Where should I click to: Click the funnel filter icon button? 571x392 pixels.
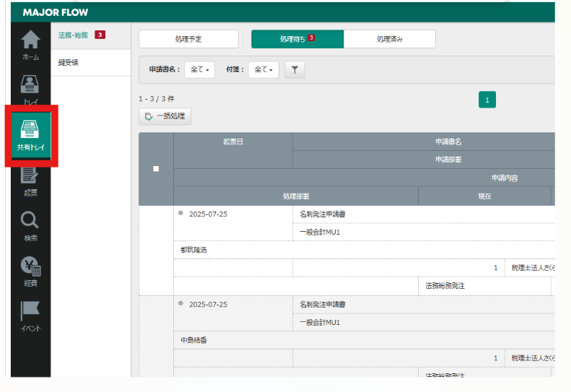click(x=295, y=69)
